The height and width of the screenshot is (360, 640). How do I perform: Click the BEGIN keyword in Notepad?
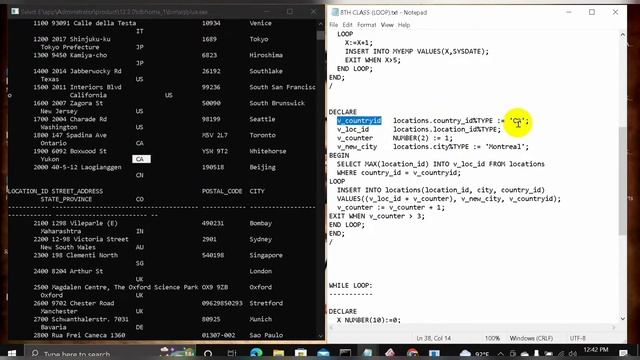[339, 156]
